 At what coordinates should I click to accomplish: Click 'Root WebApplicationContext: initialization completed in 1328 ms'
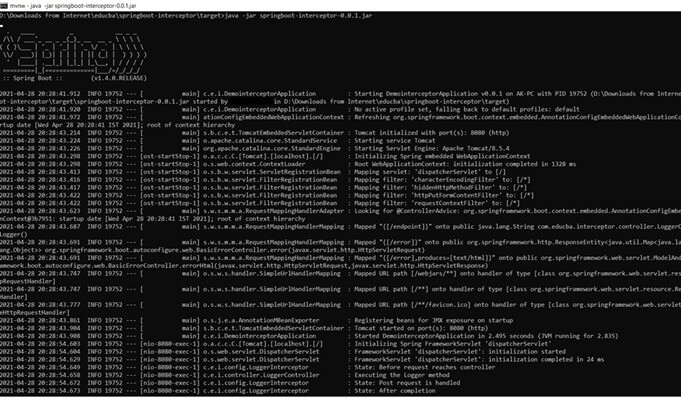[465, 164]
